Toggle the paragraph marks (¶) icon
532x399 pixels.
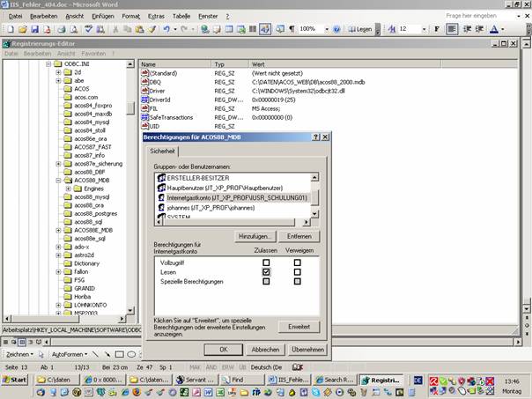pos(292,29)
